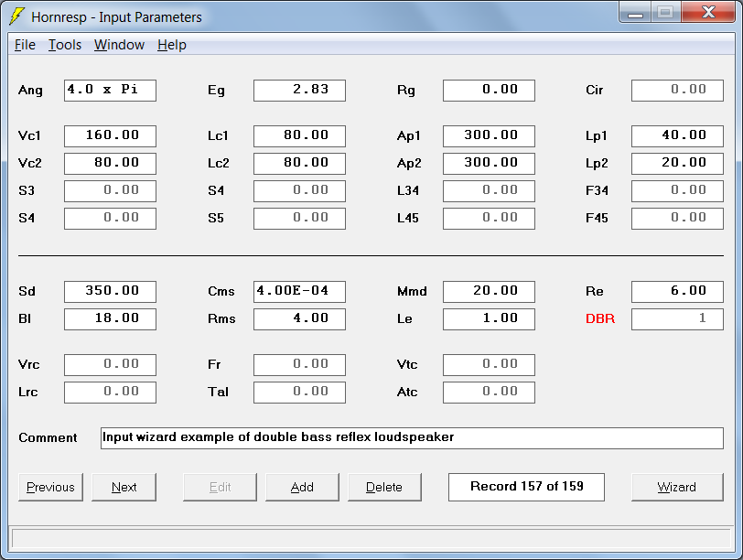Click the red DBR label
This screenshot has width=743, height=560.
coord(600,318)
